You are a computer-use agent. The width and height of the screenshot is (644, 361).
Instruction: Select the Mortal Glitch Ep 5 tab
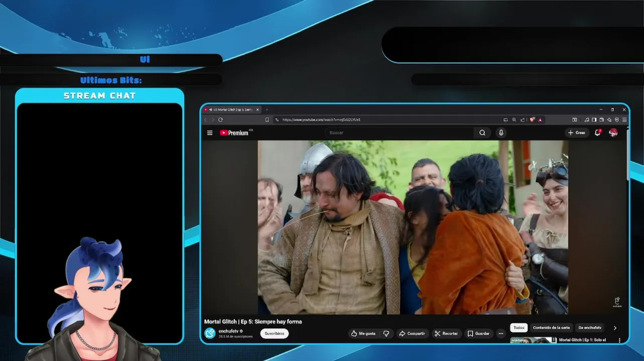[232, 110]
